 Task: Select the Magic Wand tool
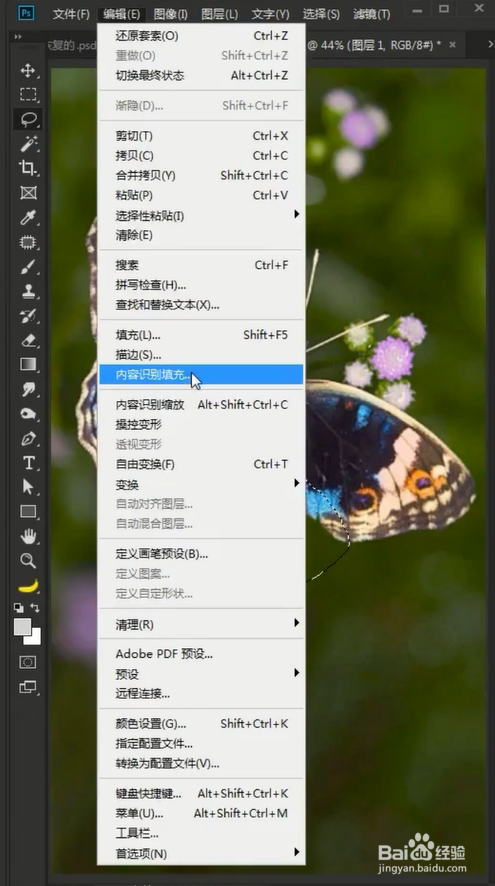tap(28, 144)
